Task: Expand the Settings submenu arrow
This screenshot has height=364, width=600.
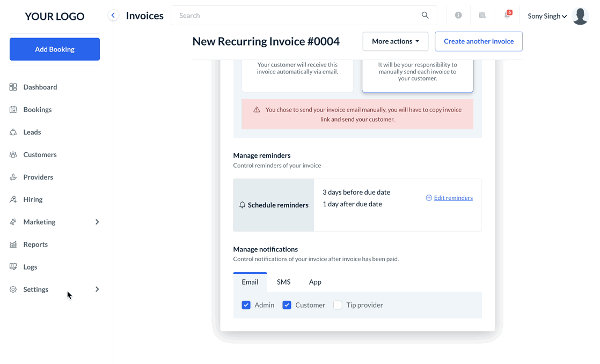Action: click(x=97, y=289)
